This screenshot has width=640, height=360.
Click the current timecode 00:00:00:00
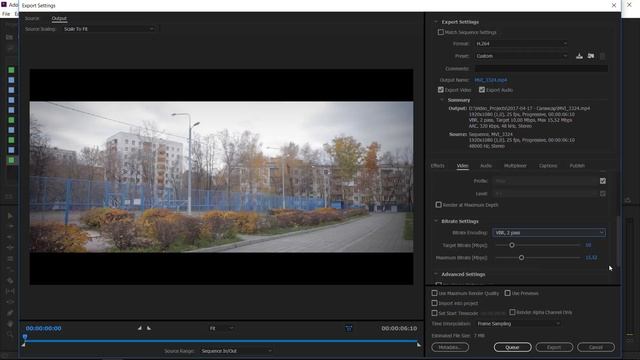tap(43, 328)
